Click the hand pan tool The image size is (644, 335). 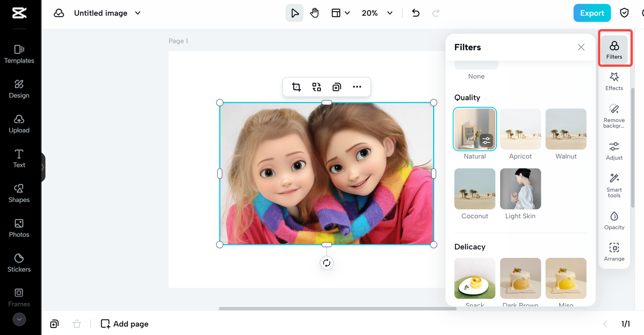[x=314, y=13]
